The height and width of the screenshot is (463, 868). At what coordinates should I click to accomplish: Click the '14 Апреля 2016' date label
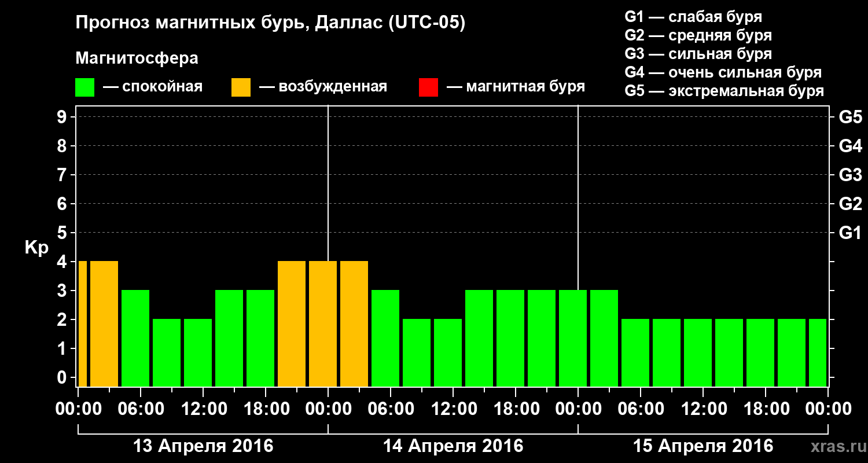coord(453,446)
